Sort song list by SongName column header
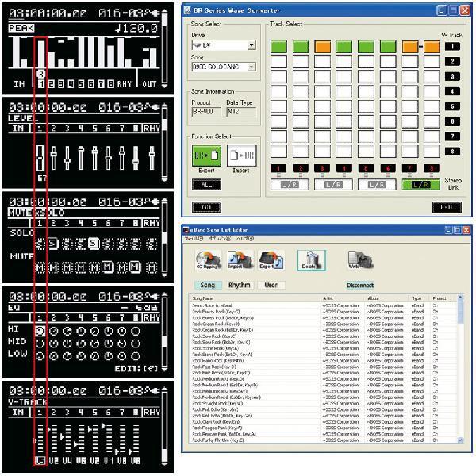The height and width of the screenshot is (476, 476). [x=255, y=298]
